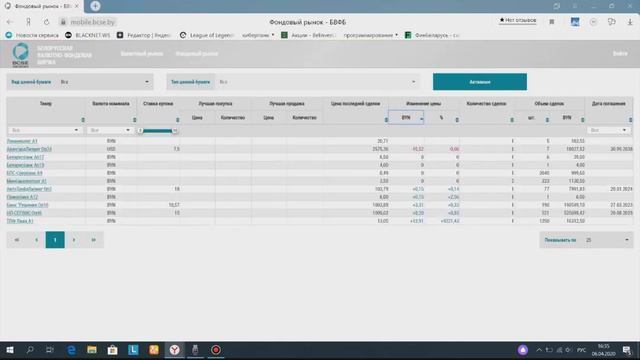Click the left coupon rate slider handle
Viewport: 640px width, 360px height.
coord(140,130)
